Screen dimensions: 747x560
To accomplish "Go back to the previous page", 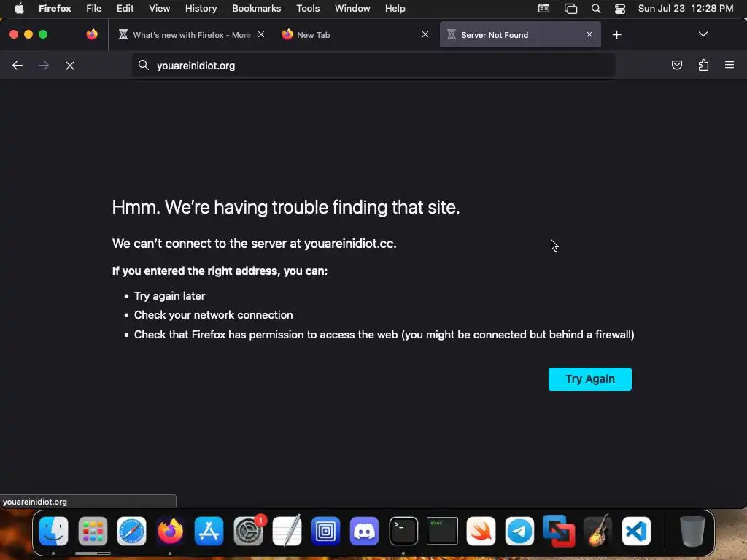I will tap(18, 66).
